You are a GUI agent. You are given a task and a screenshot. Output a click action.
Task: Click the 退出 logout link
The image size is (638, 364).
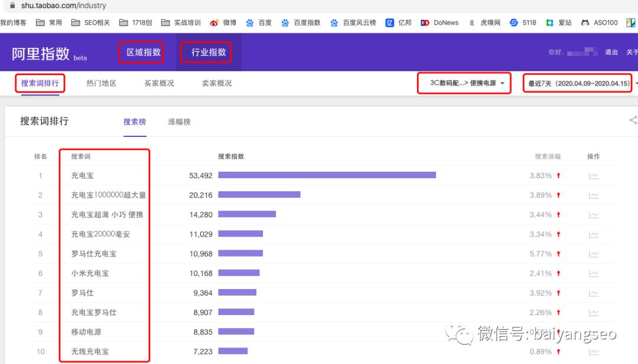coord(613,52)
